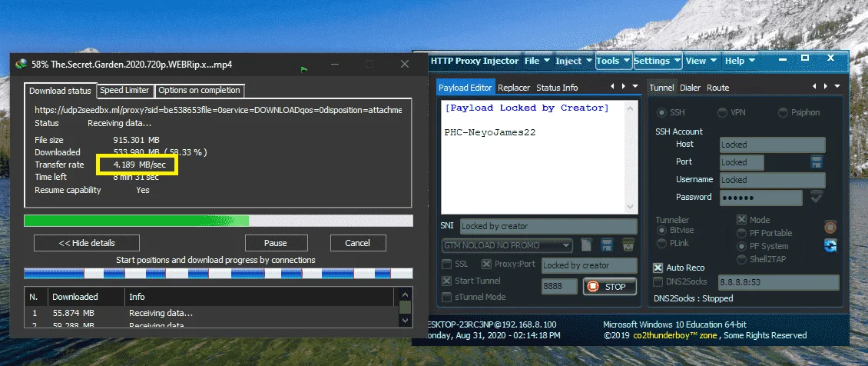Uncheck the Auto Reco checkbox
This screenshot has width=868, height=366.
(658, 268)
